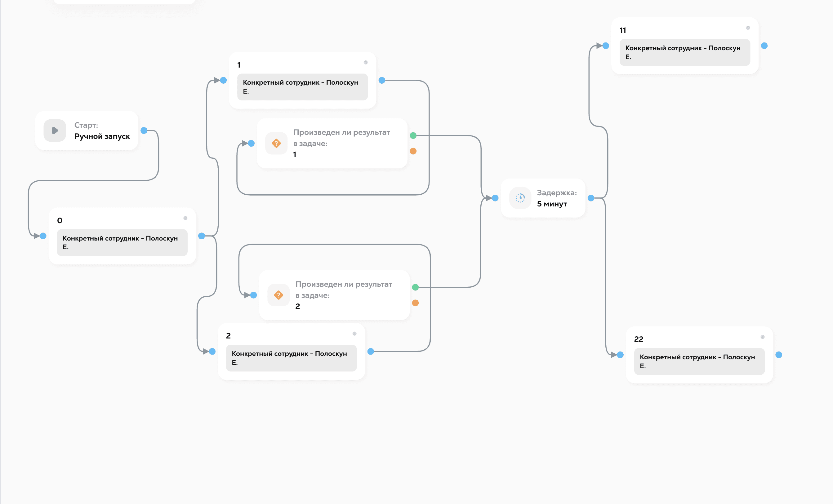The image size is (833, 504).
Task: Click the input connector of task 1
Action: coord(224,80)
